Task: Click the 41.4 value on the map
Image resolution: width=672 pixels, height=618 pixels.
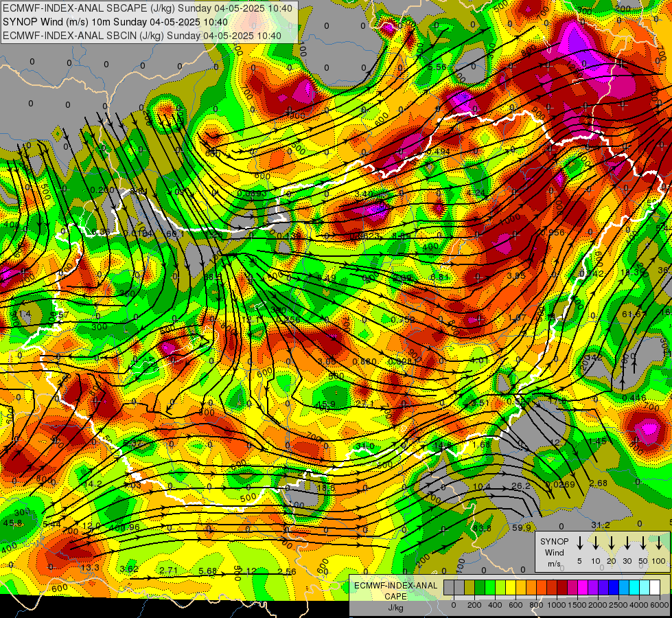Action: pyautogui.click(x=22, y=314)
